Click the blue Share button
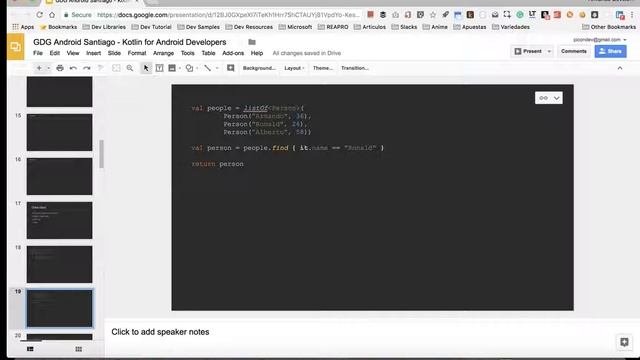The width and height of the screenshot is (640, 360). (610, 51)
